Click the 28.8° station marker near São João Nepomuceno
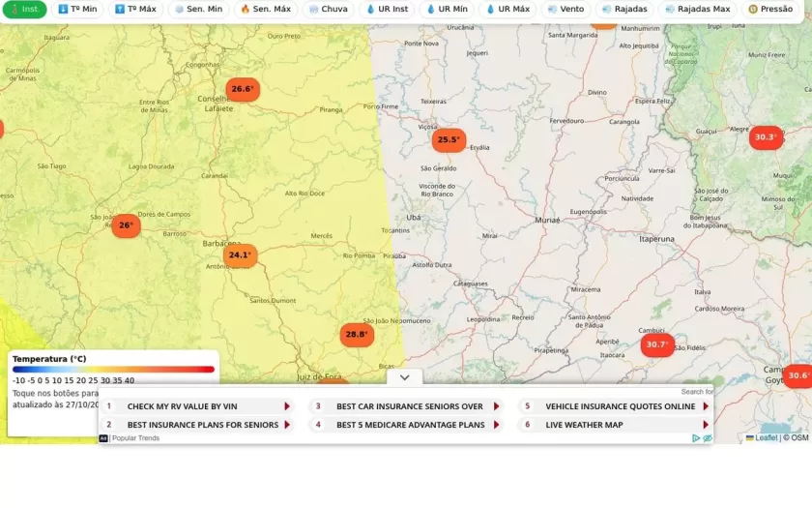Image resolution: width=812 pixels, height=508 pixels. 357,335
